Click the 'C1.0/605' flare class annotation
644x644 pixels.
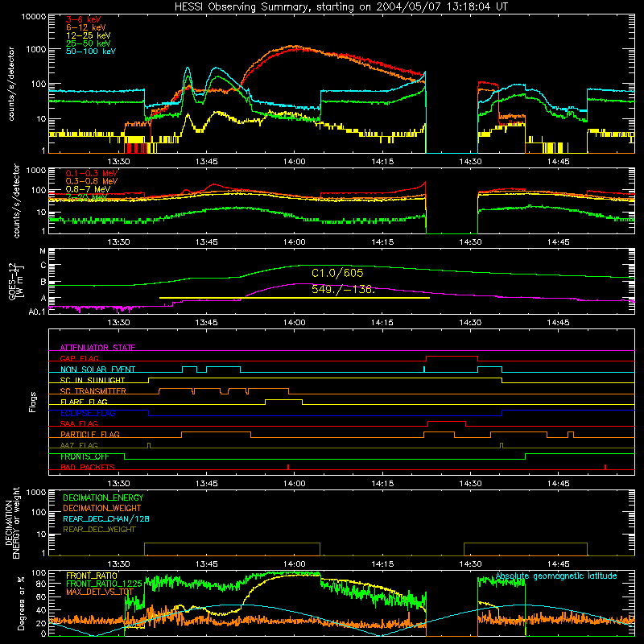(337, 273)
